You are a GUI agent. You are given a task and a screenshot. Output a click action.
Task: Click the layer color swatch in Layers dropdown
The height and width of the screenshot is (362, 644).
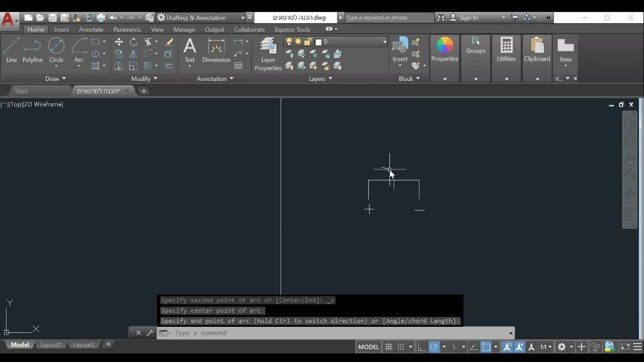click(x=318, y=42)
